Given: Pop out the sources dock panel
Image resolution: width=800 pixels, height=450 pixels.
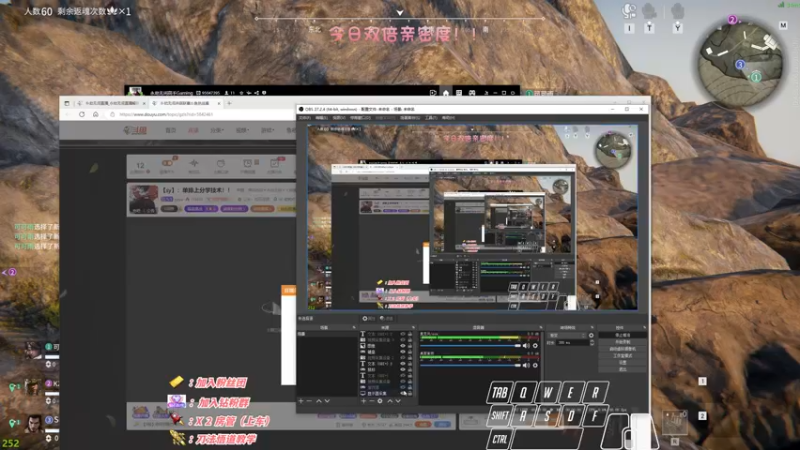Looking at the screenshot, I should point(413,328).
